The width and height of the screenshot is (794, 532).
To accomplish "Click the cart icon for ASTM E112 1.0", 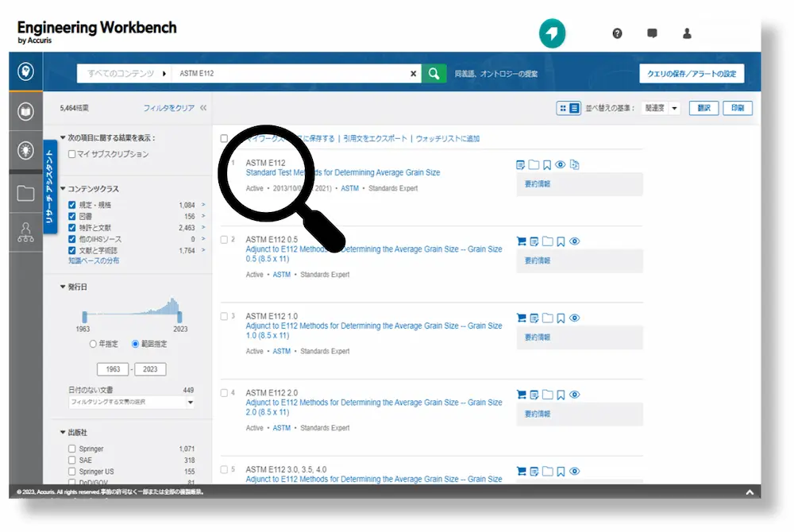I will click(x=521, y=318).
